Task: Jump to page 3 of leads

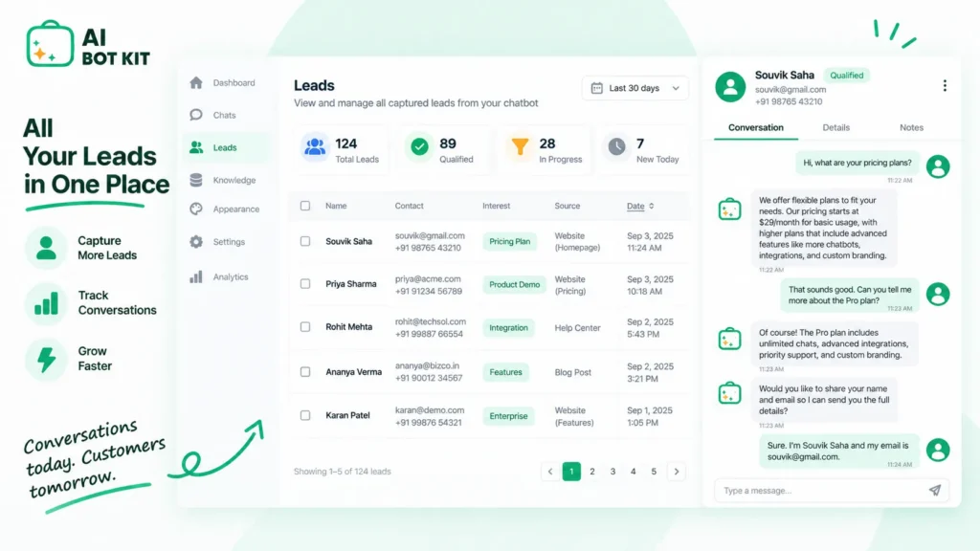Action: coord(612,472)
